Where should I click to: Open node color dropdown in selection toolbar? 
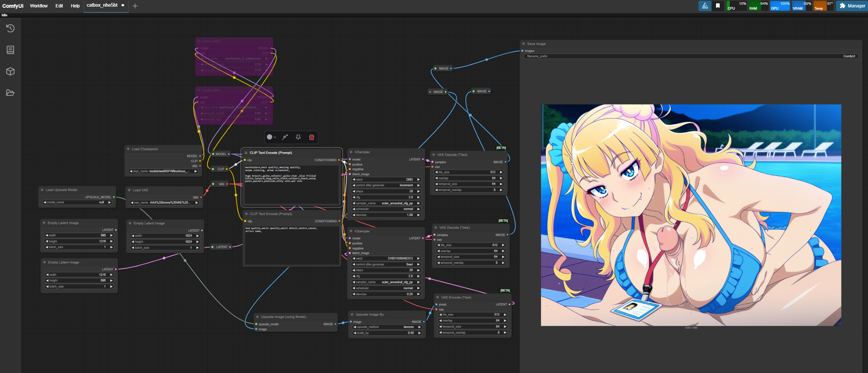(x=271, y=137)
